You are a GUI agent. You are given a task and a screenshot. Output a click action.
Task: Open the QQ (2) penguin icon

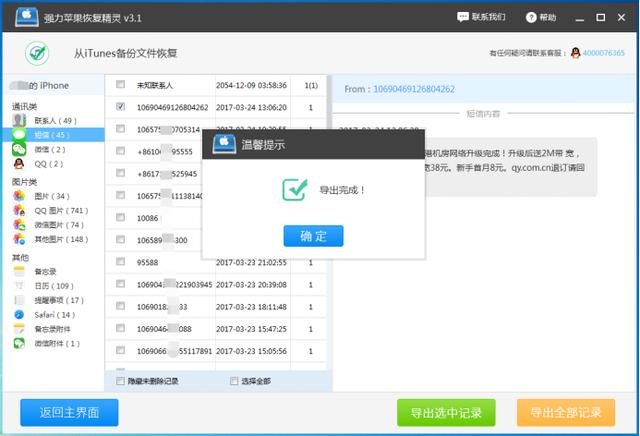(19, 164)
